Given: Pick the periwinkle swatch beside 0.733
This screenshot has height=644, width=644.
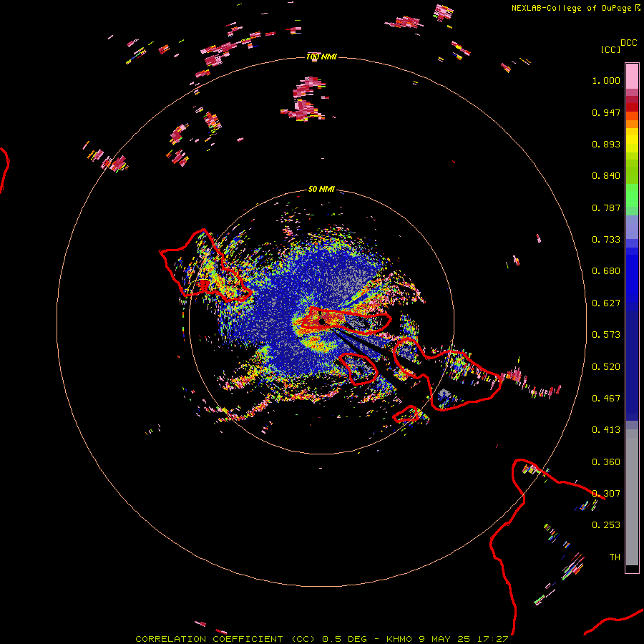Looking at the screenshot, I should [632, 228].
